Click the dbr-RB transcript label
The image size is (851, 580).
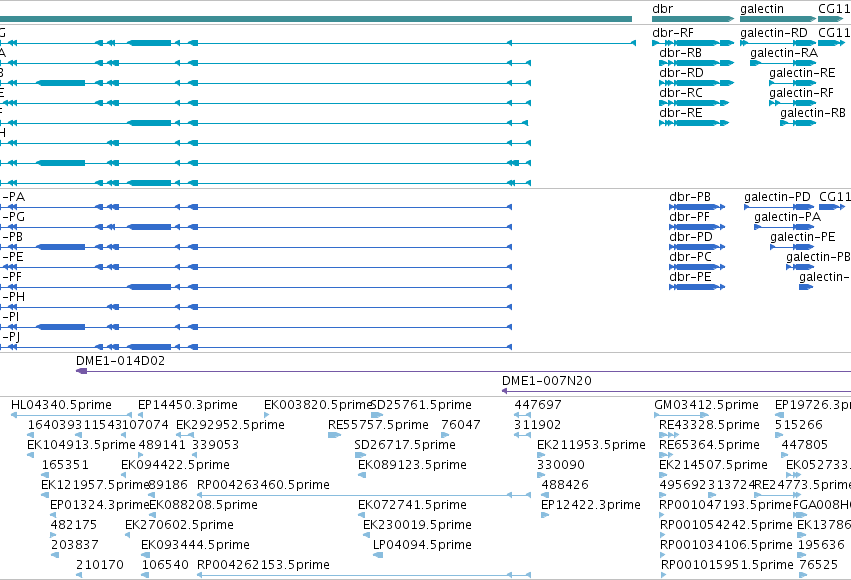click(680, 53)
